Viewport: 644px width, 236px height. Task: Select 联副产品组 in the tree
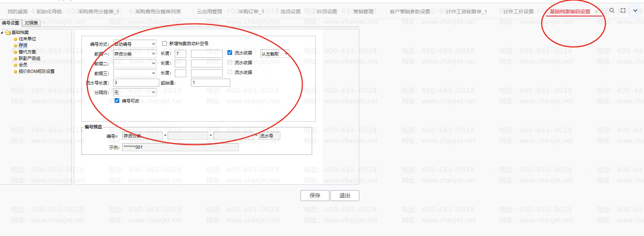(x=30, y=58)
